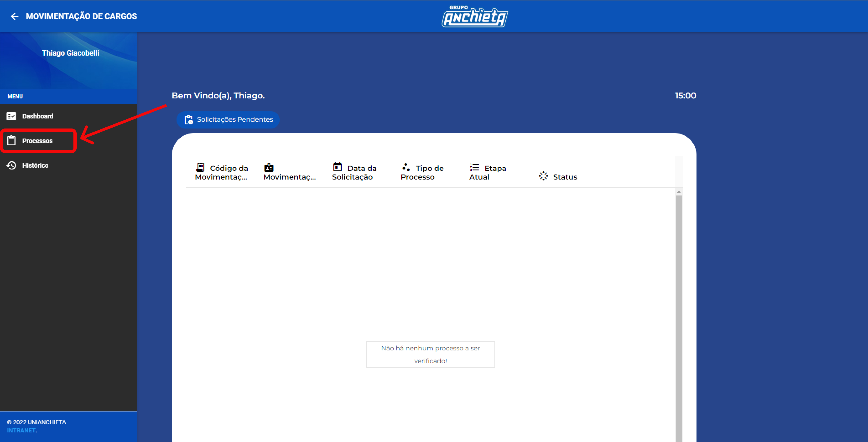The height and width of the screenshot is (442, 868).
Task: Click the Status spinner icon
Action: (x=543, y=176)
